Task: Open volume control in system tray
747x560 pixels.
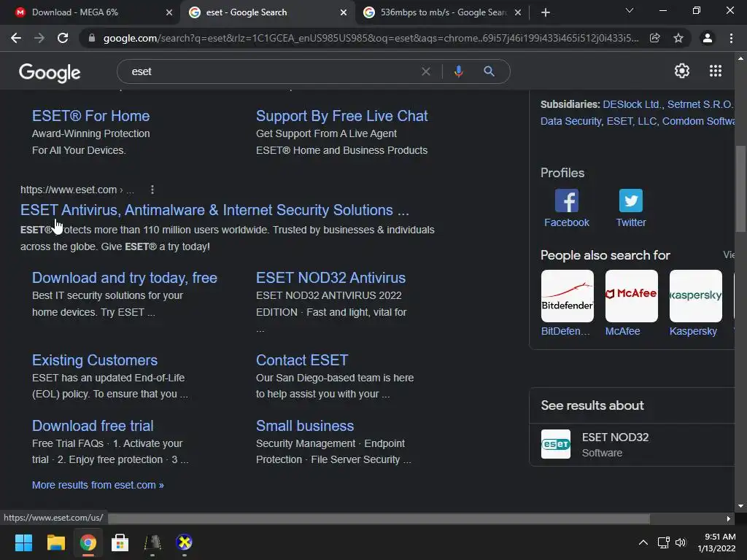Action: (681, 542)
